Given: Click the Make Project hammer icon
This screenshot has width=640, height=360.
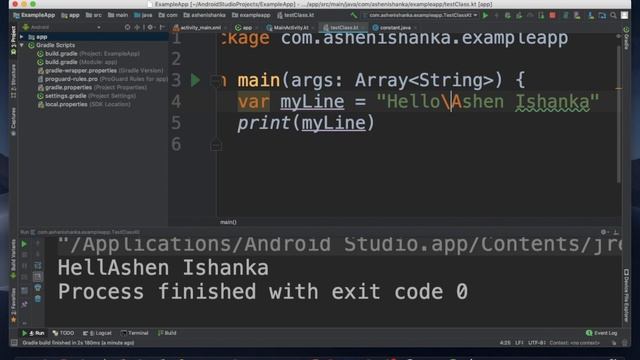Looking at the screenshot, I should tap(354, 16).
